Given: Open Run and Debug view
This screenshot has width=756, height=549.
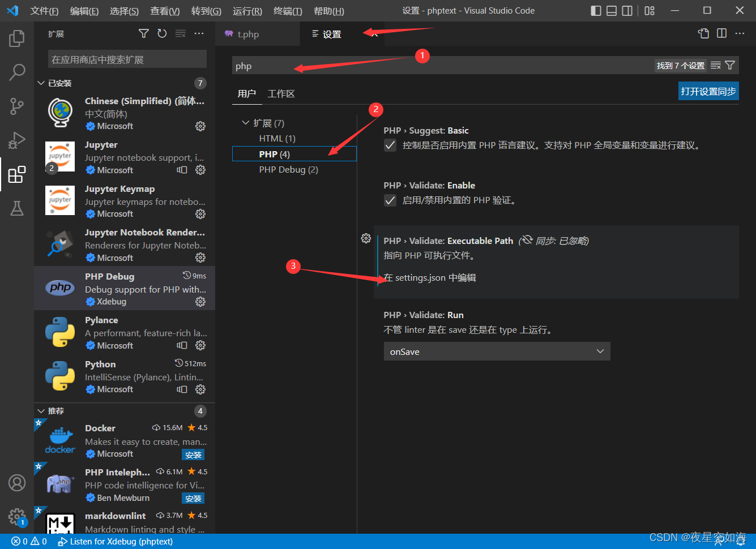Looking at the screenshot, I should (17, 140).
